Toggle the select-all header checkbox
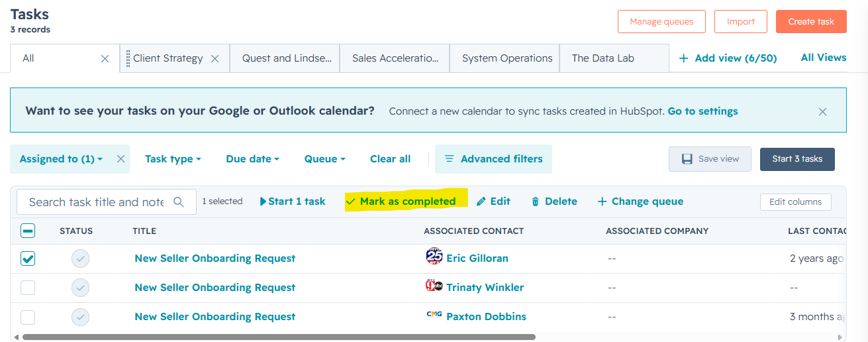 pos(28,231)
